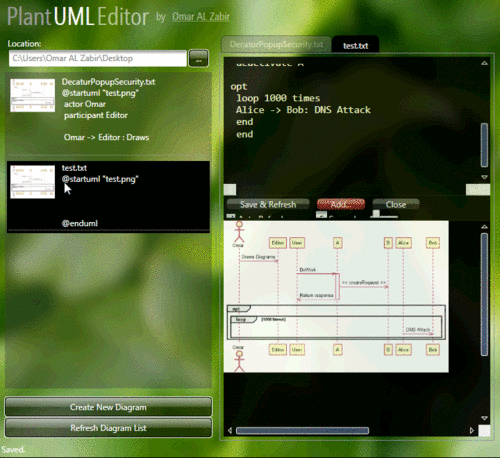Screen dimensions: 500x458
Task: Click the 'actor Omar' line in diagram list
Action: coord(85,104)
